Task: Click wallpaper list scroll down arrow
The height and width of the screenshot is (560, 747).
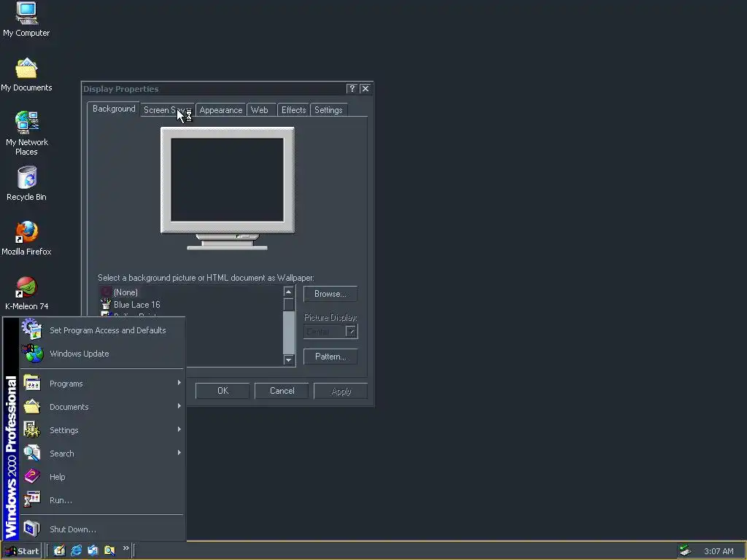Action: coord(288,360)
